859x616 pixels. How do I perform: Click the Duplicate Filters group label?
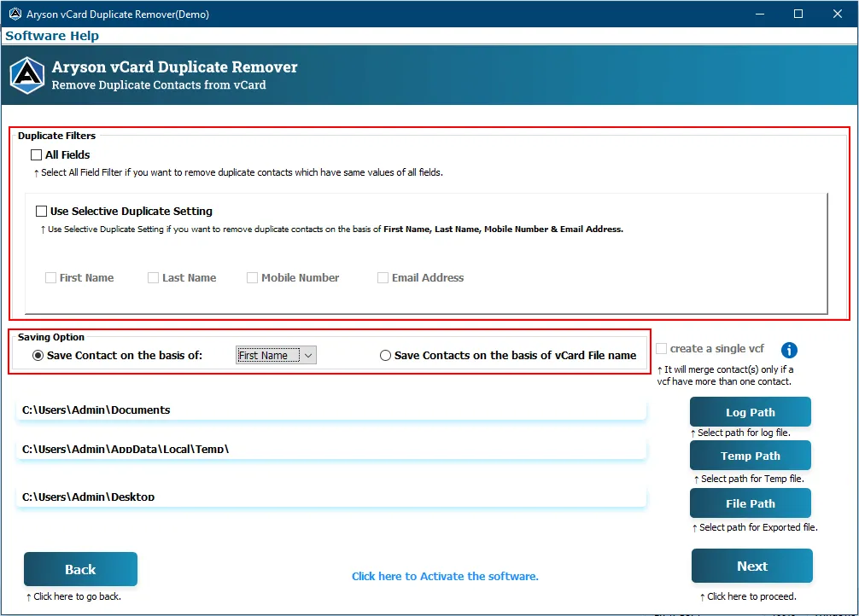click(x=56, y=136)
